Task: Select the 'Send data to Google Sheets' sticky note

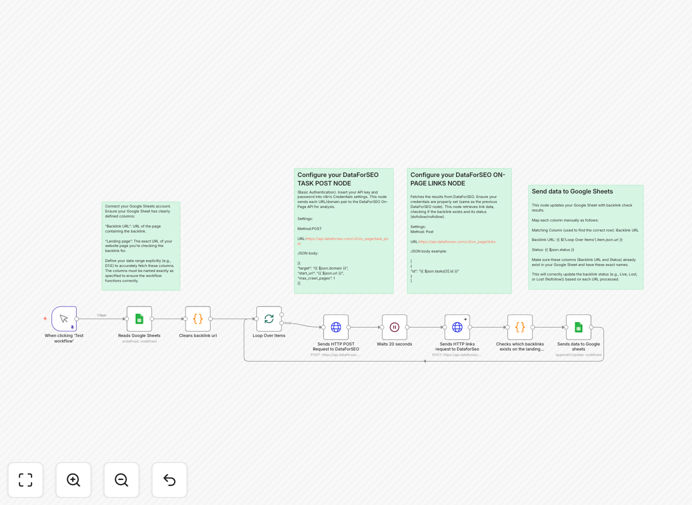Action: tap(586, 237)
